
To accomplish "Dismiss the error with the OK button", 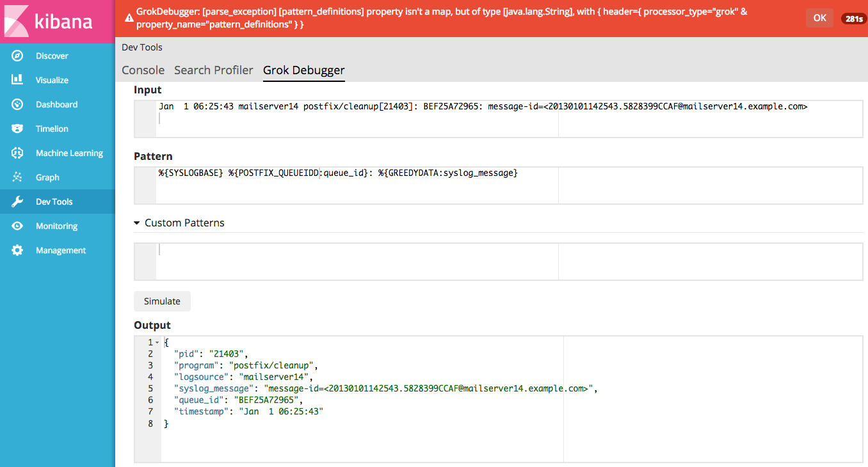I will click(819, 17).
